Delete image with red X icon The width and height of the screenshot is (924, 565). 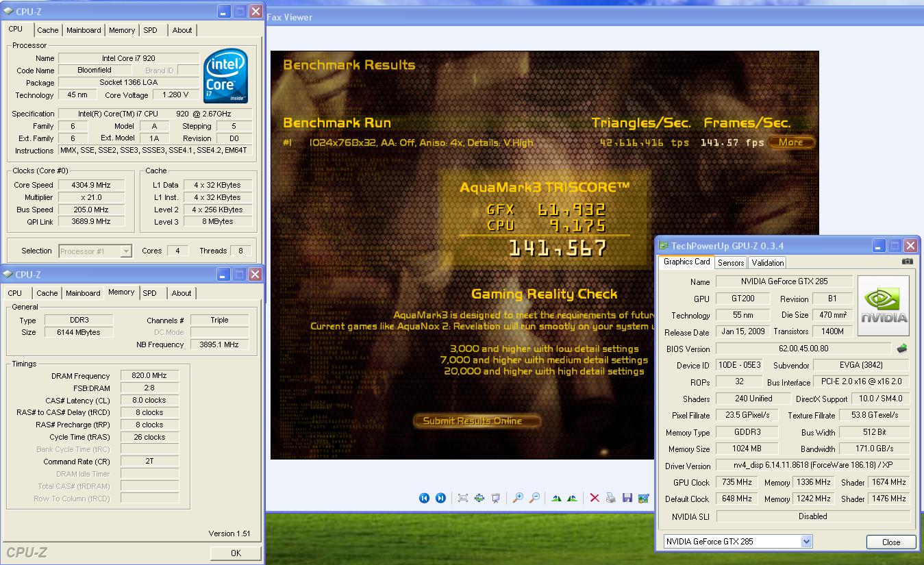pyautogui.click(x=595, y=498)
